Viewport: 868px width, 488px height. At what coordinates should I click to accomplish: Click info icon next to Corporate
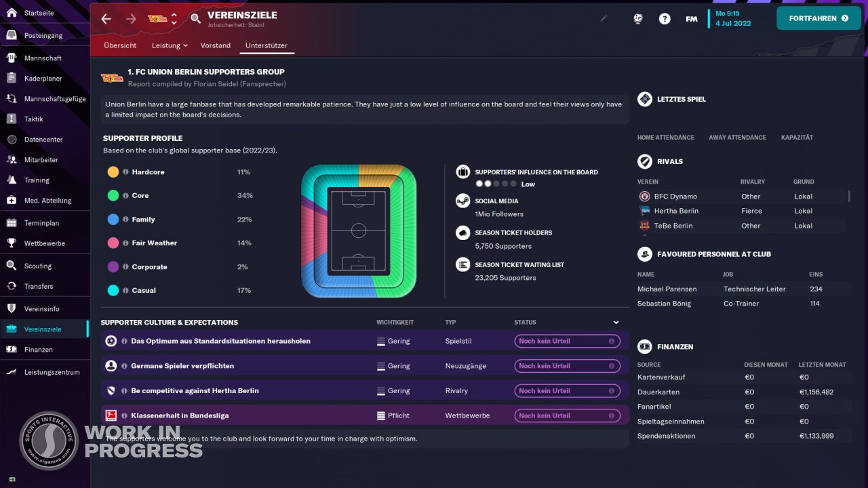click(125, 267)
